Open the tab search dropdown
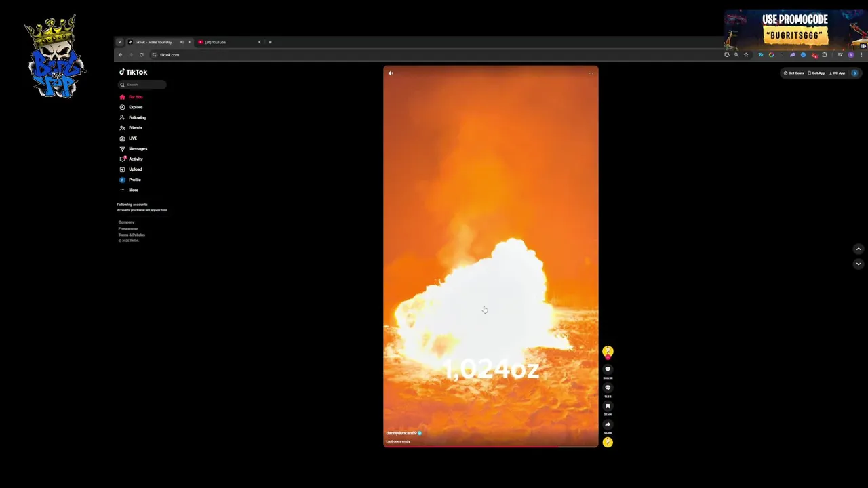The height and width of the screenshot is (488, 868). click(120, 42)
